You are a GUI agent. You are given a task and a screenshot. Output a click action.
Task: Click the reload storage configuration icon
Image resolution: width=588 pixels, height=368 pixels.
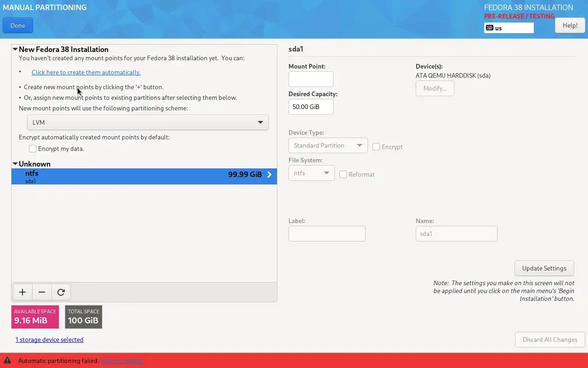(x=61, y=292)
